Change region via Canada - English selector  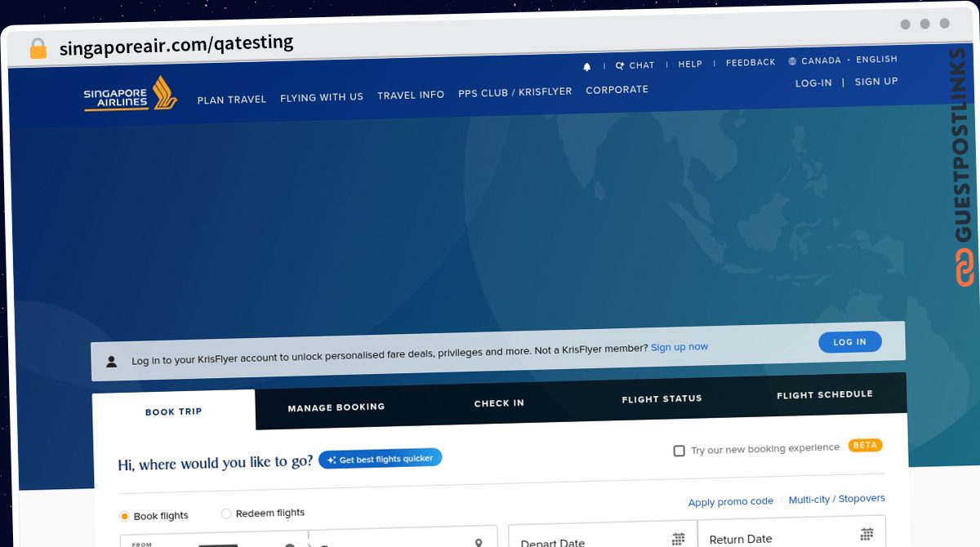(843, 60)
